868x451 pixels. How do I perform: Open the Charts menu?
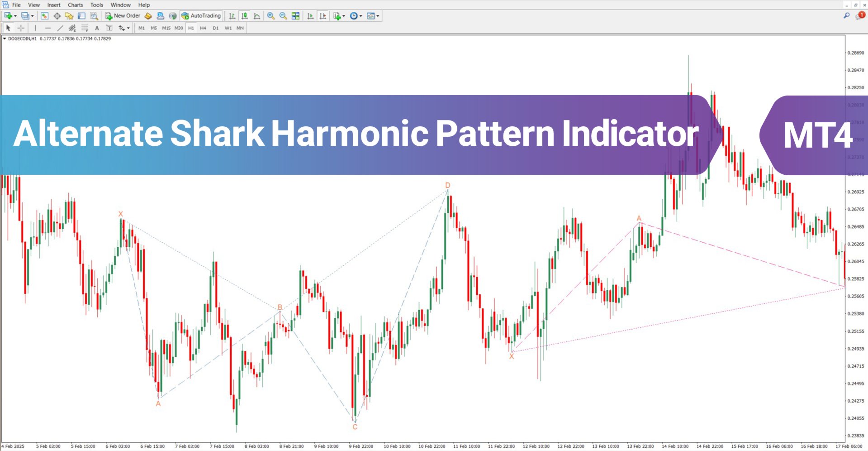click(76, 5)
